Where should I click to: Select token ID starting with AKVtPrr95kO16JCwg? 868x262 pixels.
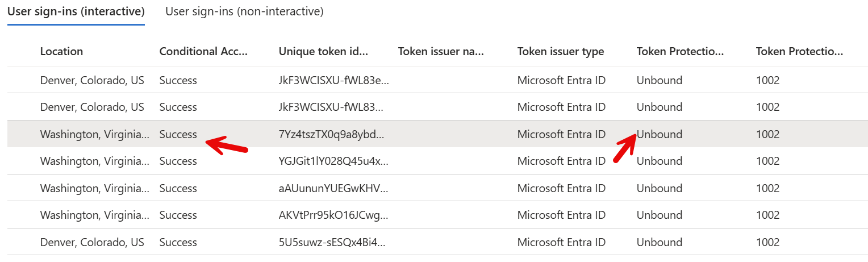click(x=332, y=215)
